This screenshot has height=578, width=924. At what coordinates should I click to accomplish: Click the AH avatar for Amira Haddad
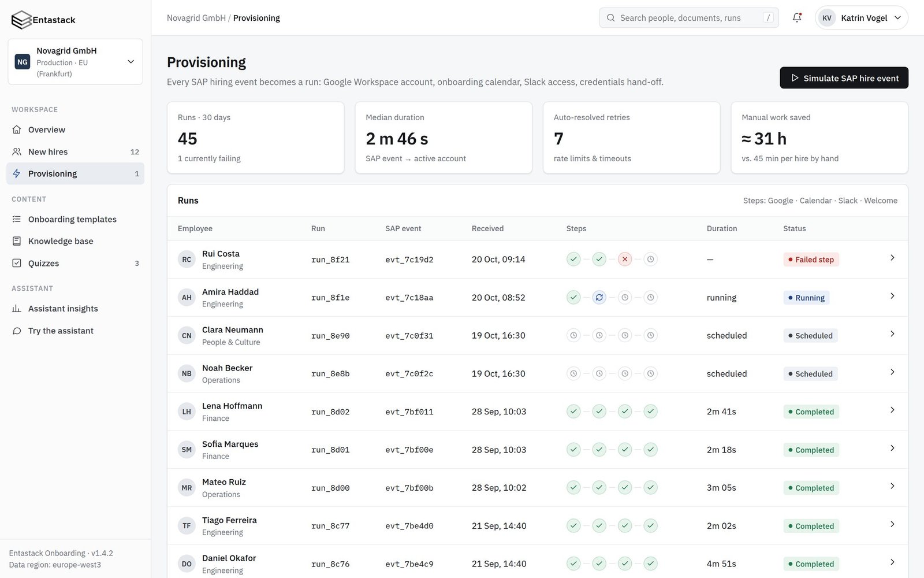pyautogui.click(x=187, y=298)
